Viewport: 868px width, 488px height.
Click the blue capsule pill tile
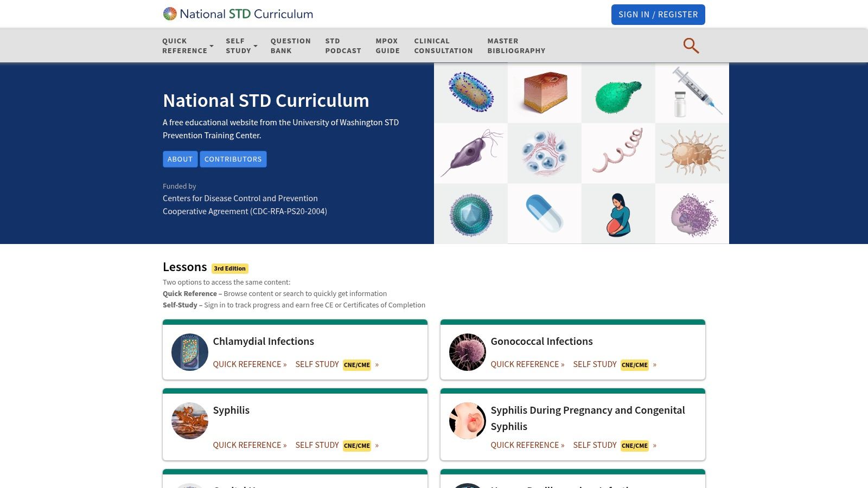click(545, 214)
